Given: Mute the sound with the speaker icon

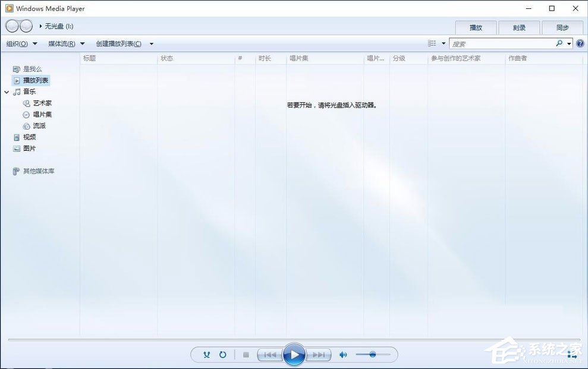Looking at the screenshot, I should (x=343, y=354).
